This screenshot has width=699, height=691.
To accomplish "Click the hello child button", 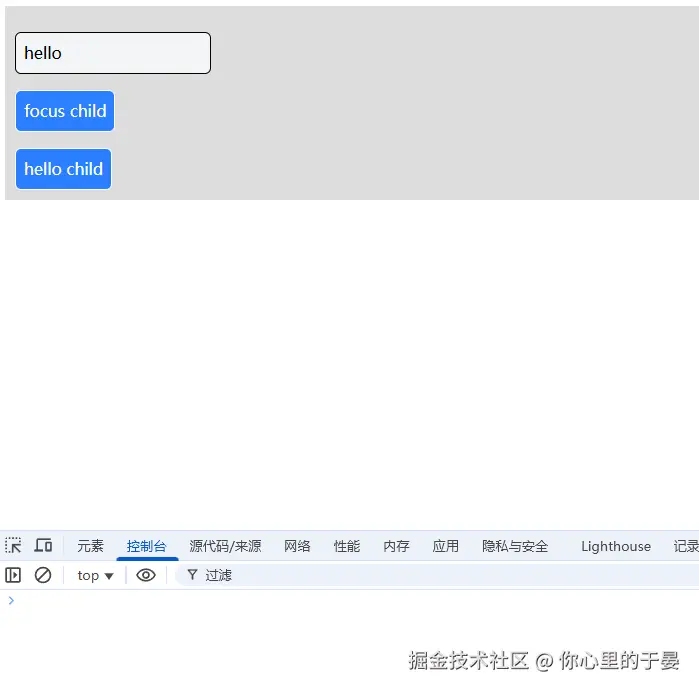I will coord(63,169).
